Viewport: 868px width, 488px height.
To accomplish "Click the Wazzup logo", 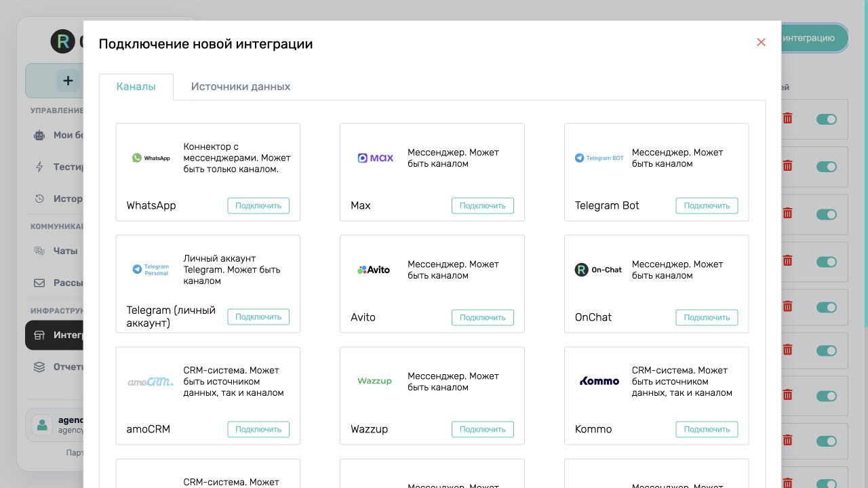I will [x=375, y=381].
